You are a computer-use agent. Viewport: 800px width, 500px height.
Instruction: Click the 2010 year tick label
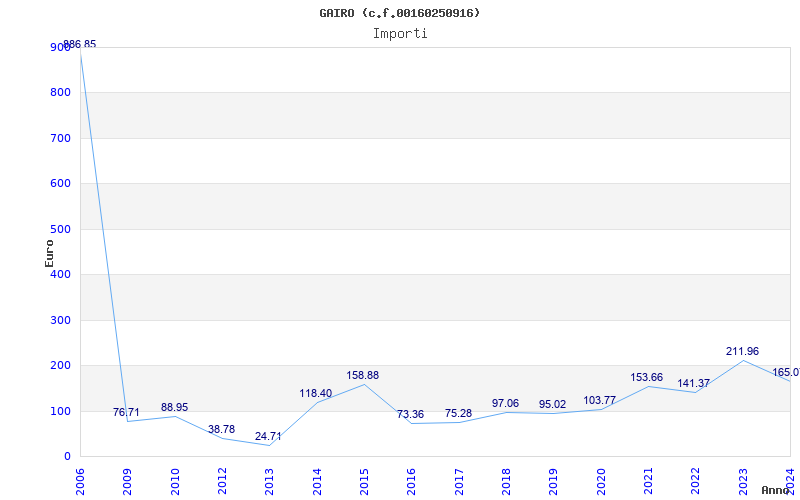[175, 482]
